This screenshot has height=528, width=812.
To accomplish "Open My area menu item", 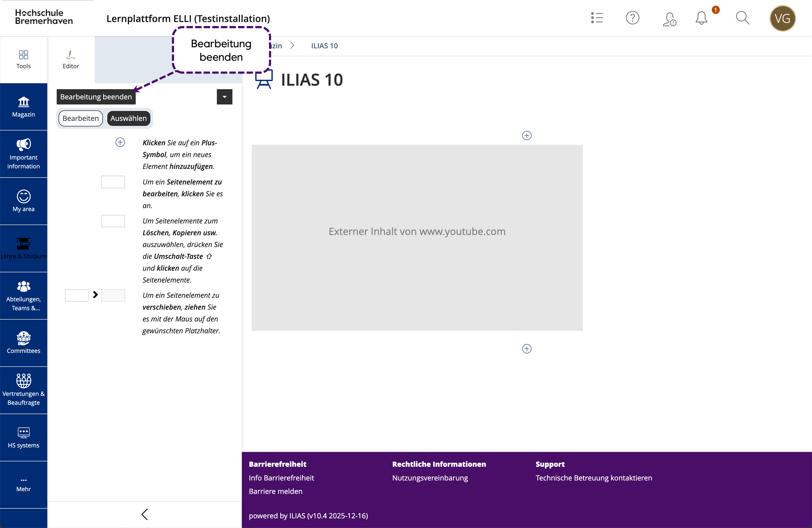I will 24,201.
